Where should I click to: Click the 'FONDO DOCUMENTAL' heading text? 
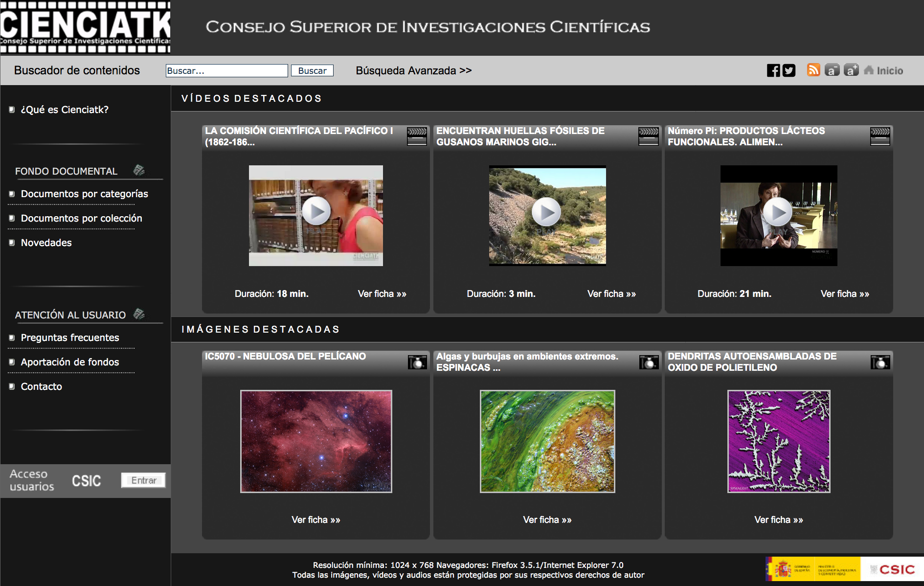66,171
